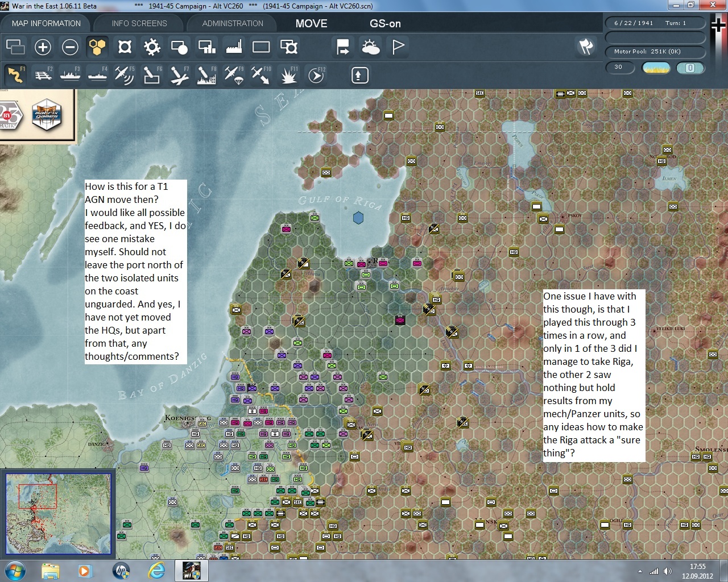Zoom in with the plus icon
This screenshot has width=728, height=582.
(x=43, y=47)
